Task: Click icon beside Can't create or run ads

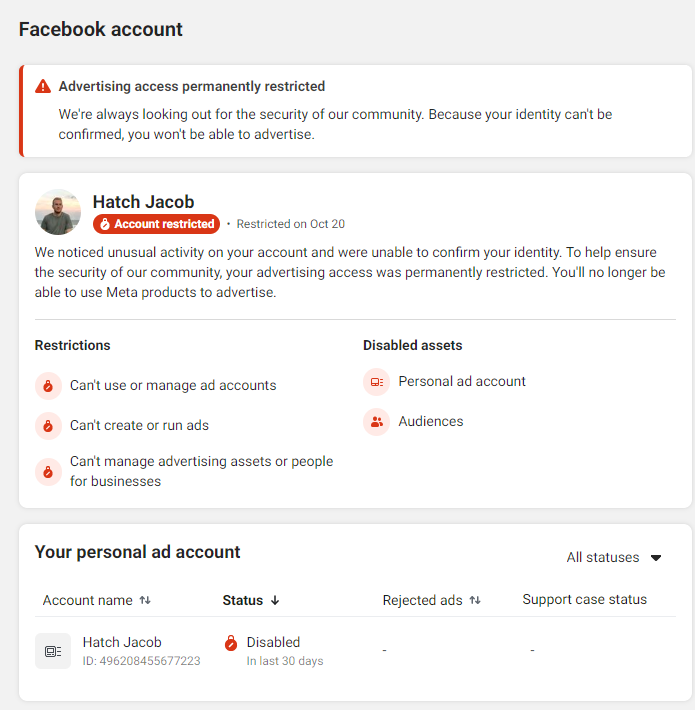Action: point(49,426)
